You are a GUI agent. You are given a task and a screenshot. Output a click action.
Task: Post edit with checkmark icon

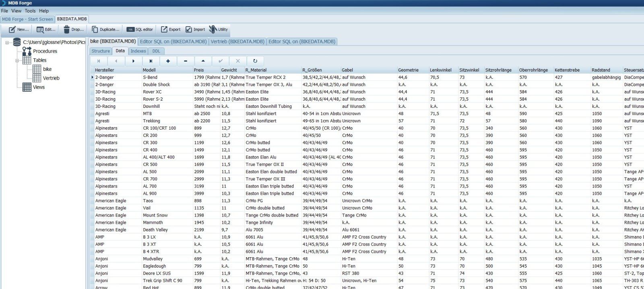220,61
